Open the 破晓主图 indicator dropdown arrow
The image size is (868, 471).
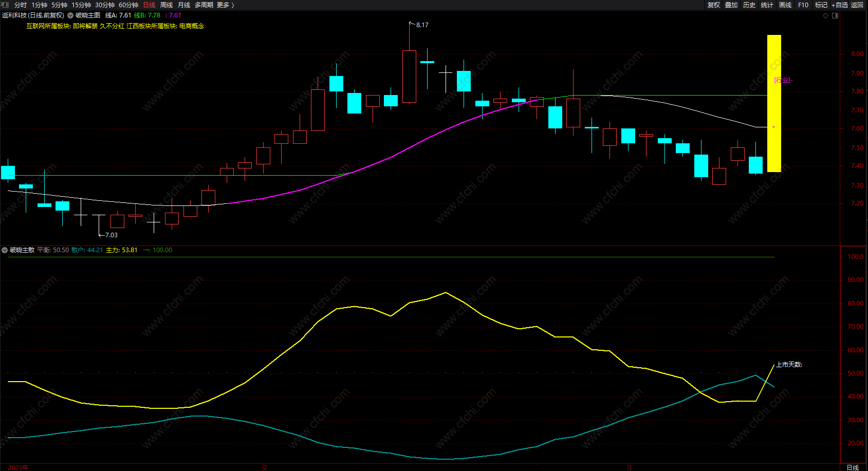coord(70,15)
